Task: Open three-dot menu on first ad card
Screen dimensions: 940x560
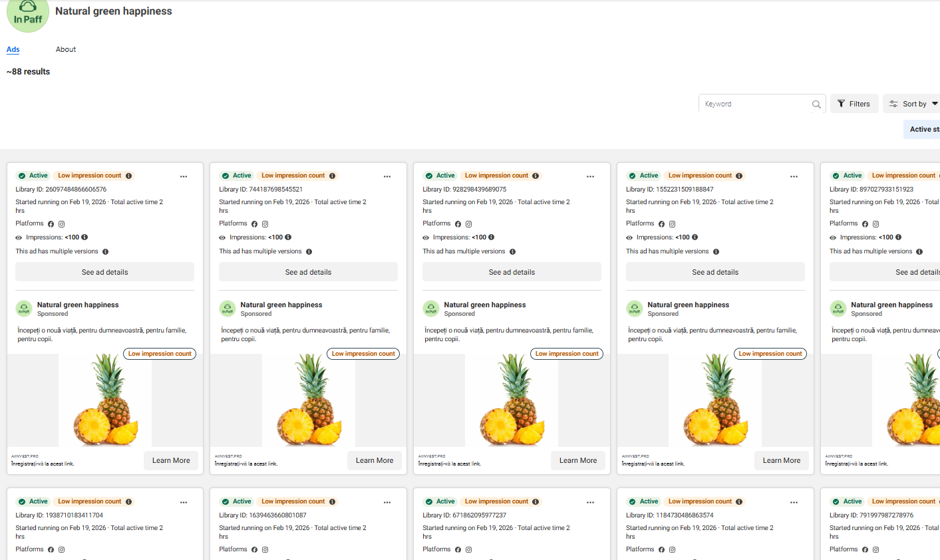Action: 184,176
